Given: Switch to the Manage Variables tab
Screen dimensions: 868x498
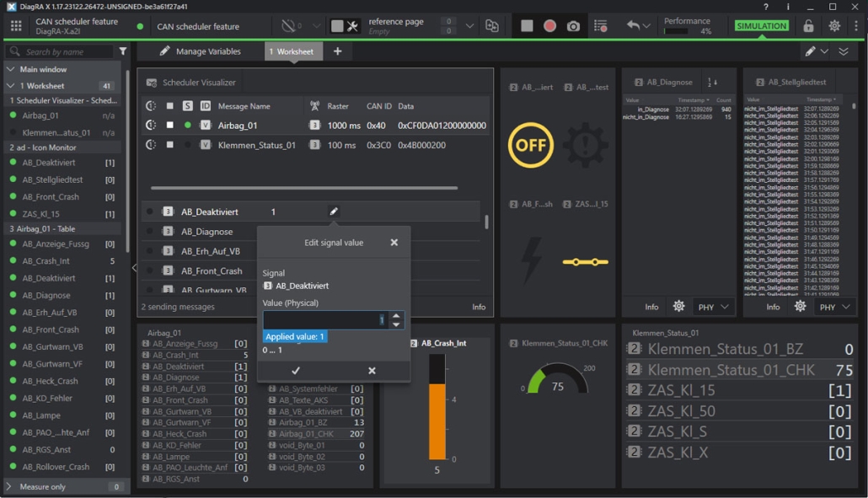Looking at the screenshot, I should pyautogui.click(x=200, y=51).
